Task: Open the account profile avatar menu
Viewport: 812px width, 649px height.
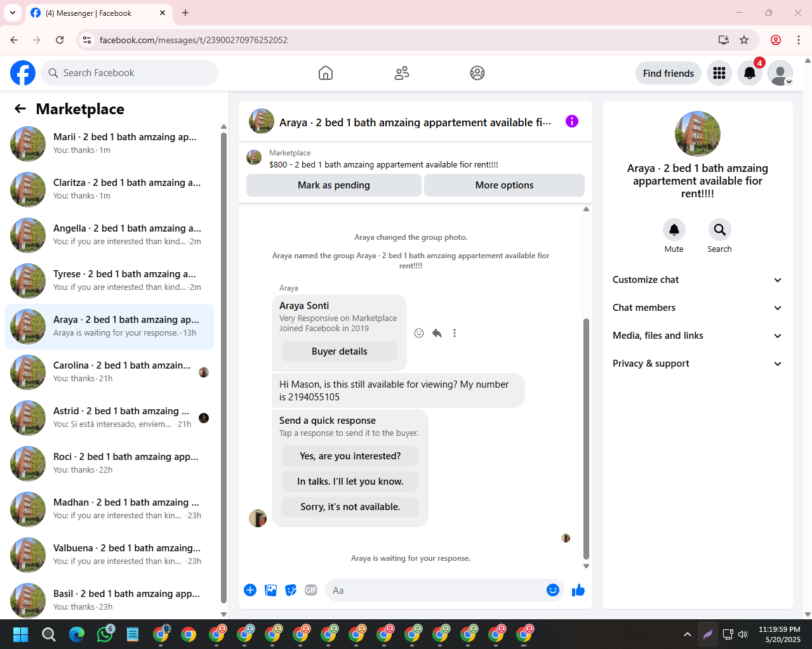Action: pos(780,73)
